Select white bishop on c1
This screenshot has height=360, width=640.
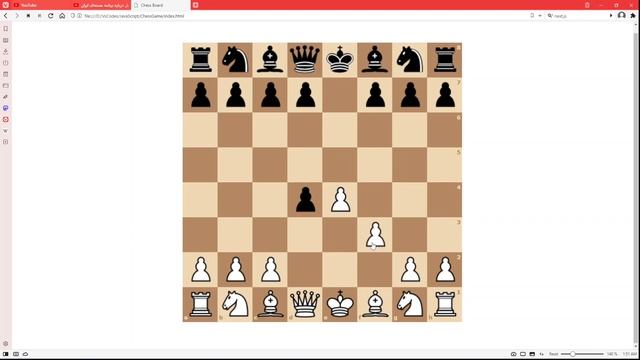click(270, 304)
